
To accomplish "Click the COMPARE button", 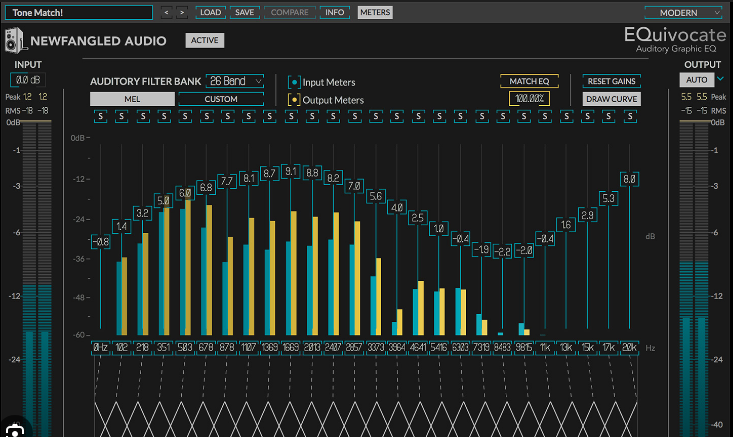I will tap(289, 13).
